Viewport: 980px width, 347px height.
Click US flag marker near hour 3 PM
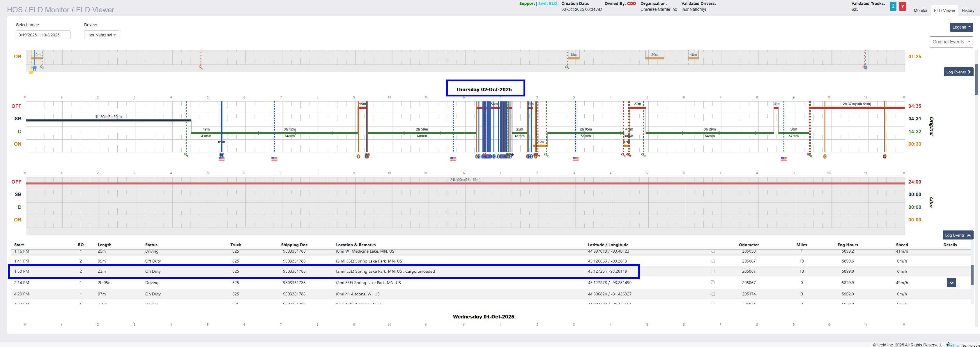coord(575,159)
